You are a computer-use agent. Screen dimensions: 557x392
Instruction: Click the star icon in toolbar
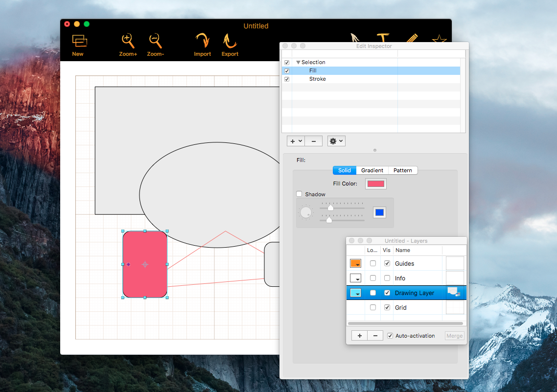(439, 39)
